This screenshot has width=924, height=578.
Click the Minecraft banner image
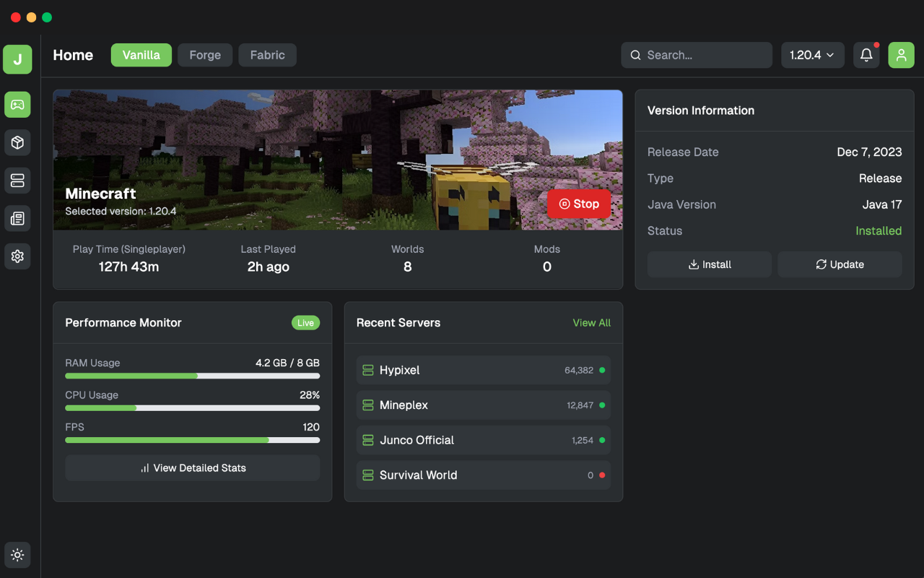coord(338,160)
